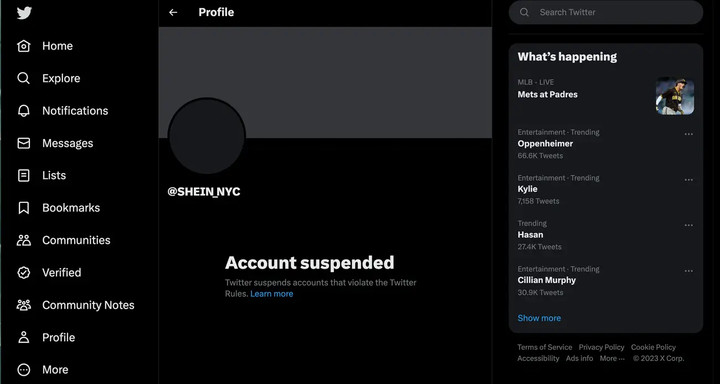The height and width of the screenshot is (384, 720).
Task: Open Explore using the magnifier icon
Action: [23, 78]
